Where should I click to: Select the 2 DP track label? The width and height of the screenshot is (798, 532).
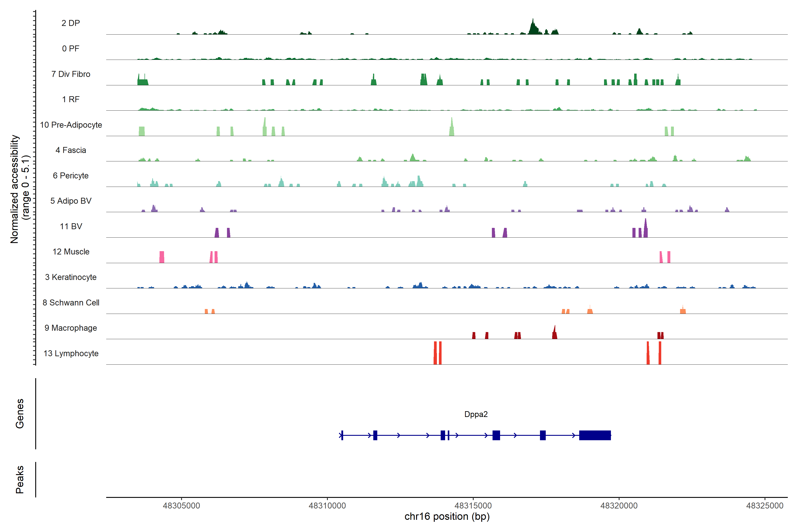[x=70, y=23]
